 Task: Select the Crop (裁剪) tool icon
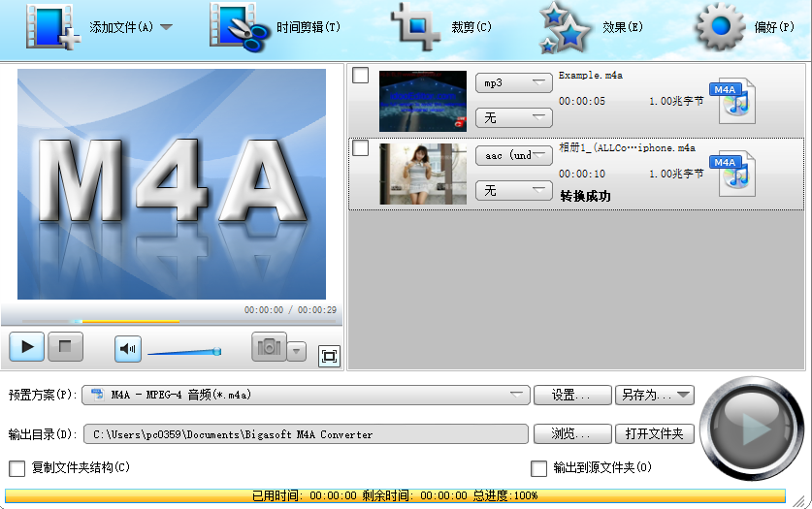tap(417, 27)
